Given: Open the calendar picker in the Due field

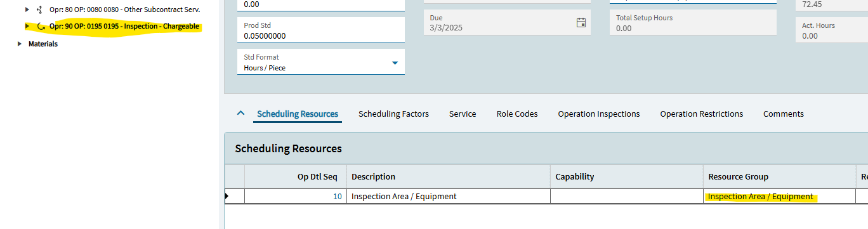Looking at the screenshot, I should point(581,23).
